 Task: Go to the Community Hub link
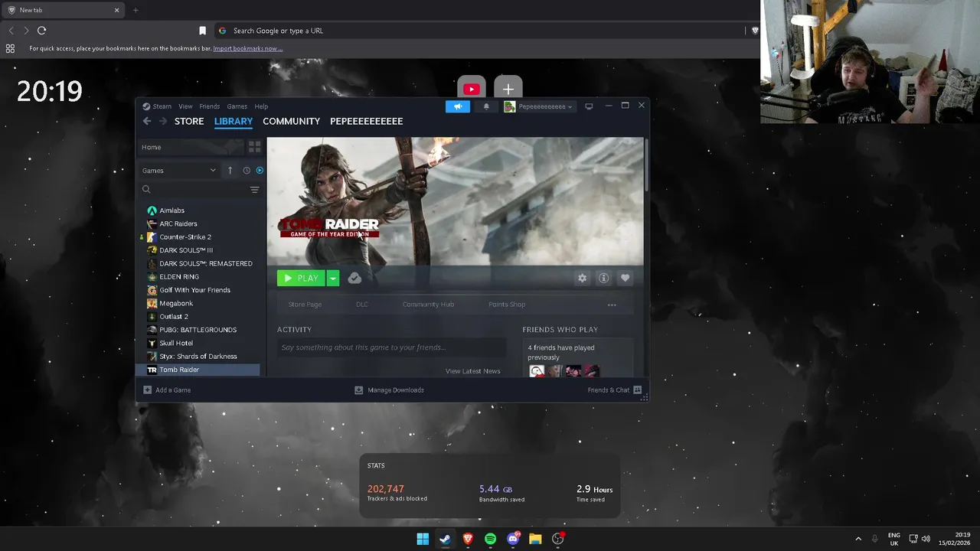[428, 305]
